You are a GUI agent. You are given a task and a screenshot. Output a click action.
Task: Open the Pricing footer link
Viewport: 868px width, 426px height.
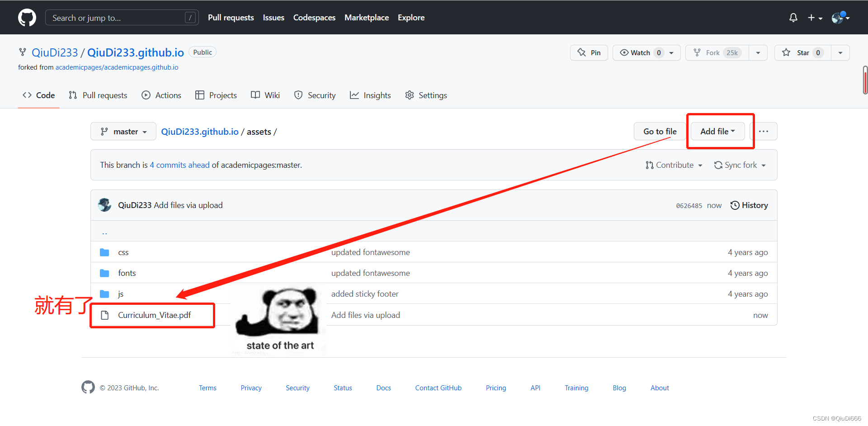click(496, 388)
